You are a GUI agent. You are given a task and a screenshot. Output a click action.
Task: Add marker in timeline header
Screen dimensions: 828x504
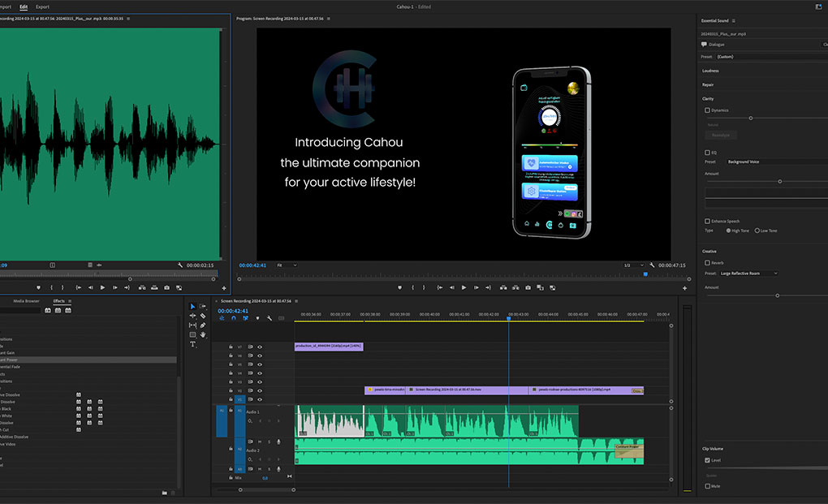click(257, 318)
